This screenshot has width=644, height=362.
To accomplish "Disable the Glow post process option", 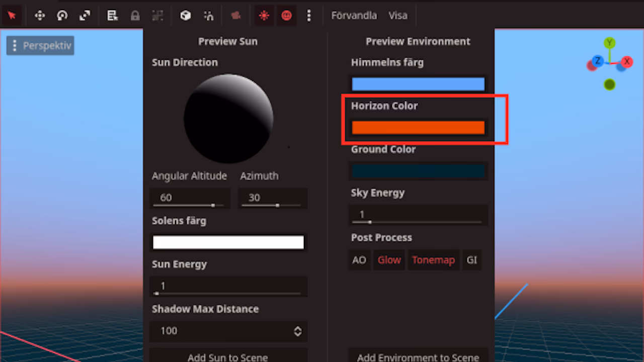I will pyautogui.click(x=389, y=260).
